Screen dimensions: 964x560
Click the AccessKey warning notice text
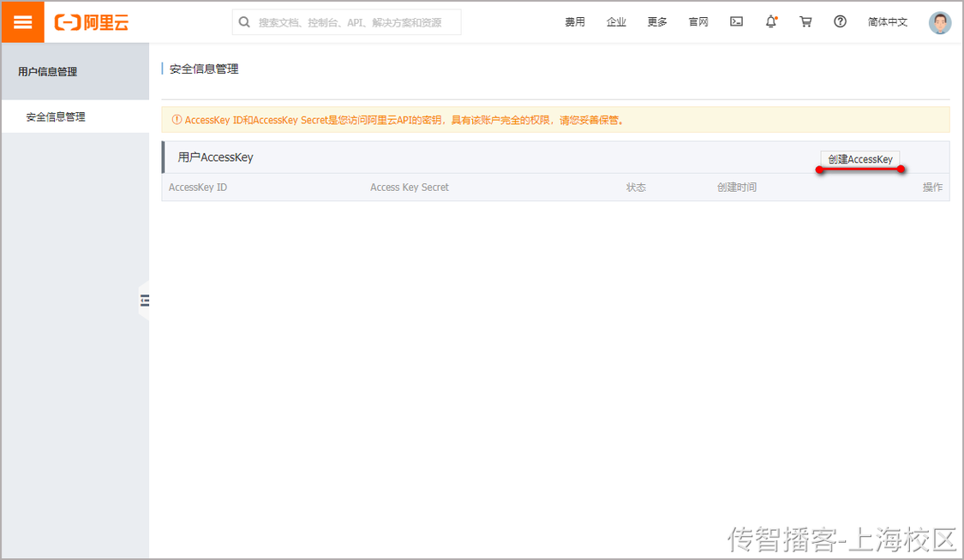[404, 120]
